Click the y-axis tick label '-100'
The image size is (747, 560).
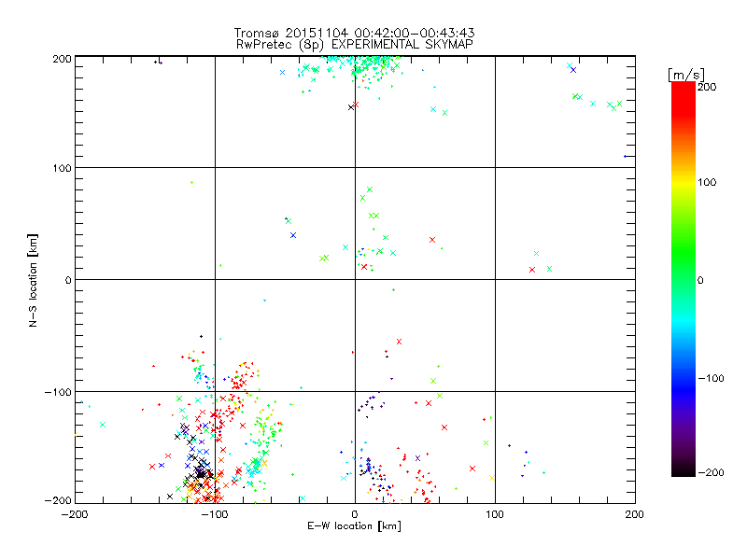coord(58,392)
